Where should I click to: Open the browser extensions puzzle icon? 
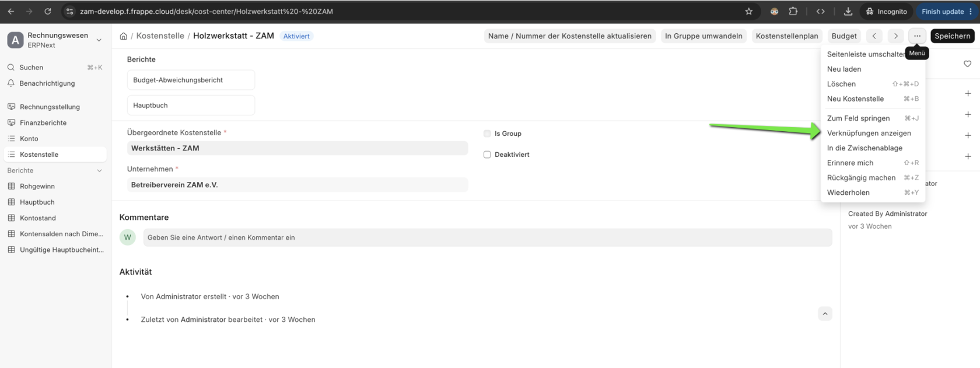pos(793,11)
